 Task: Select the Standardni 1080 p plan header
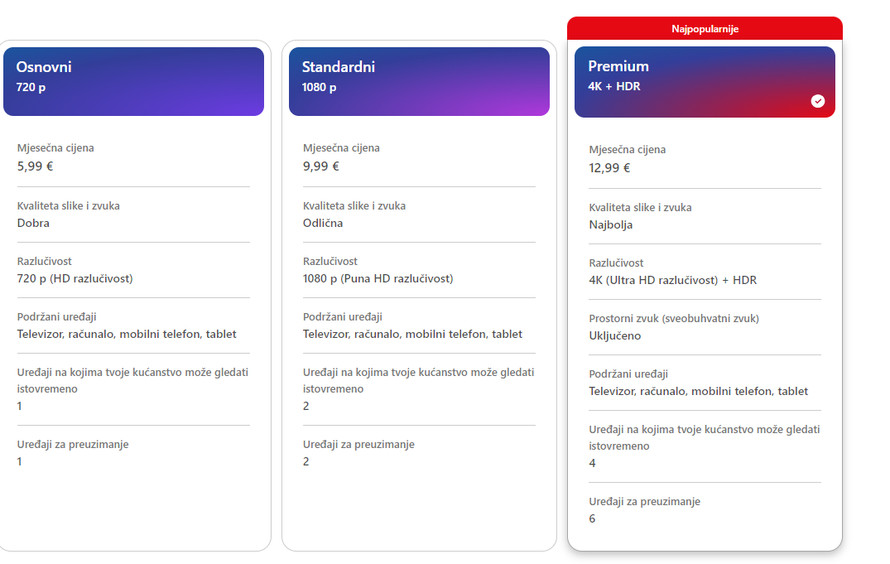click(419, 82)
